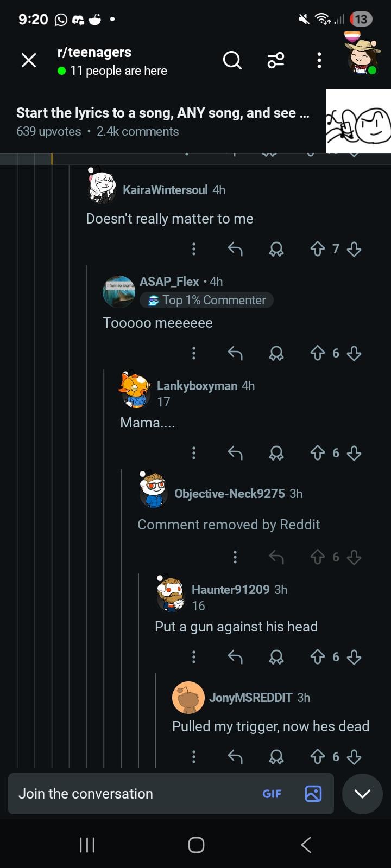Close the post with the X button
Image resolution: width=391 pixels, height=868 pixels.
(29, 60)
